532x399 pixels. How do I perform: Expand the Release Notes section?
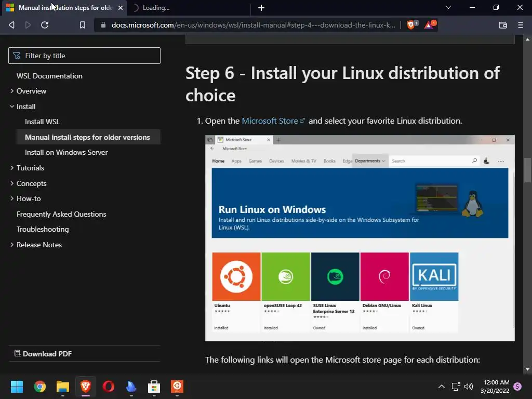[36, 245]
